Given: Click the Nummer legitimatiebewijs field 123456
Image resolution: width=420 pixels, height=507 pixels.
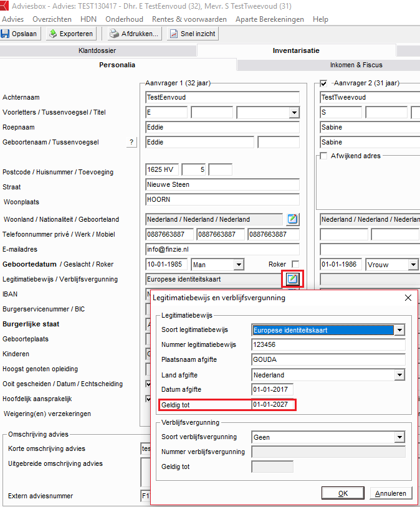Looking at the screenshot, I should pos(328,344).
